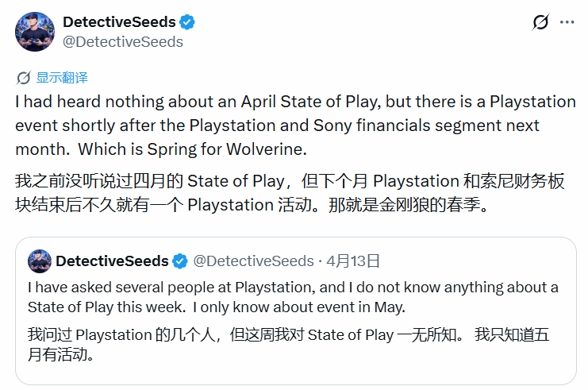Click the small avatar in the quoted tweet
Screen dimensions: 588x390
39,261
